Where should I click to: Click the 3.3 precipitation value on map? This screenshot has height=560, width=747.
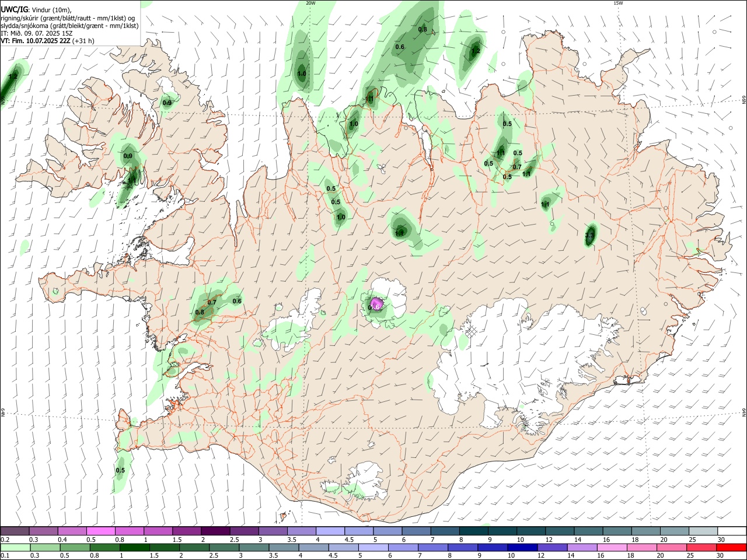click(x=589, y=236)
